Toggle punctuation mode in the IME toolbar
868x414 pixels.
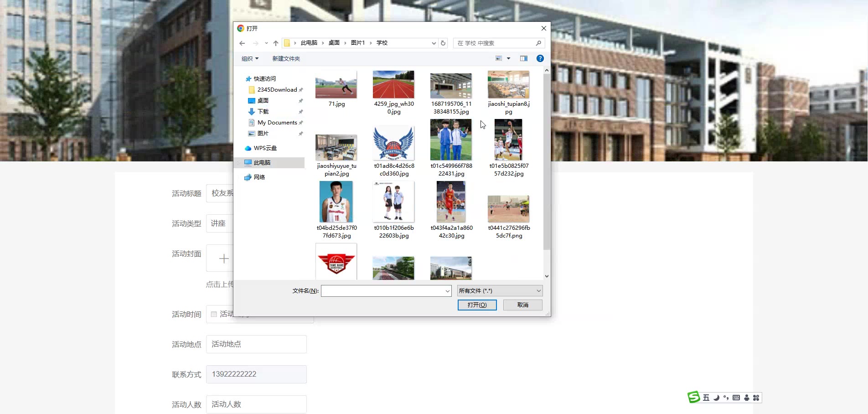pos(726,398)
